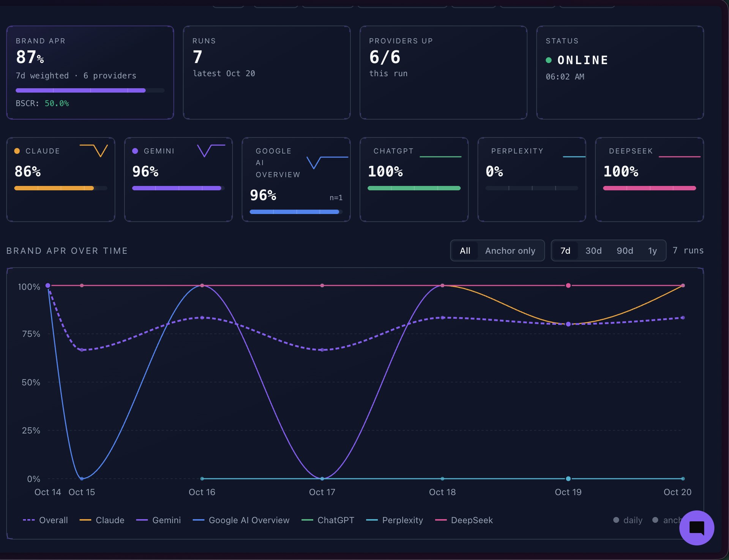Toggle DeepSeek series in chart legend
The height and width of the screenshot is (560, 729).
click(464, 520)
